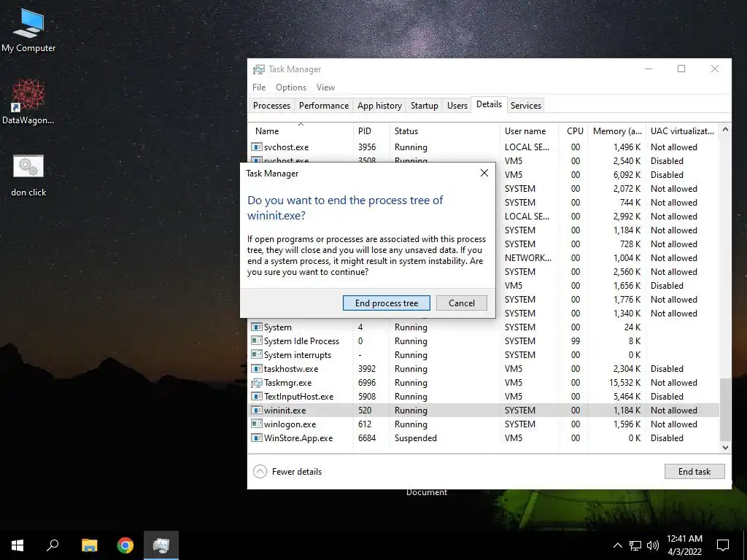Viewport: 747px width, 560px height.
Task: Sort by Memory column header
Action: point(617,131)
